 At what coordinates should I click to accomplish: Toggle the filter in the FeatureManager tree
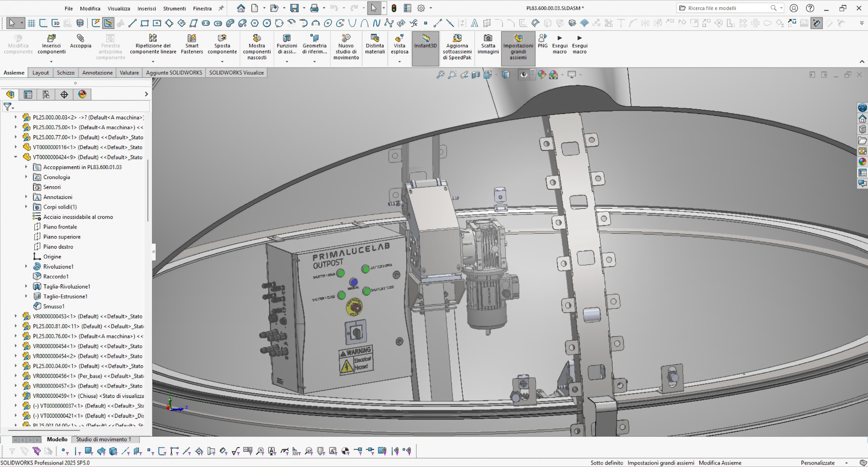pyautogui.click(x=8, y=106)
